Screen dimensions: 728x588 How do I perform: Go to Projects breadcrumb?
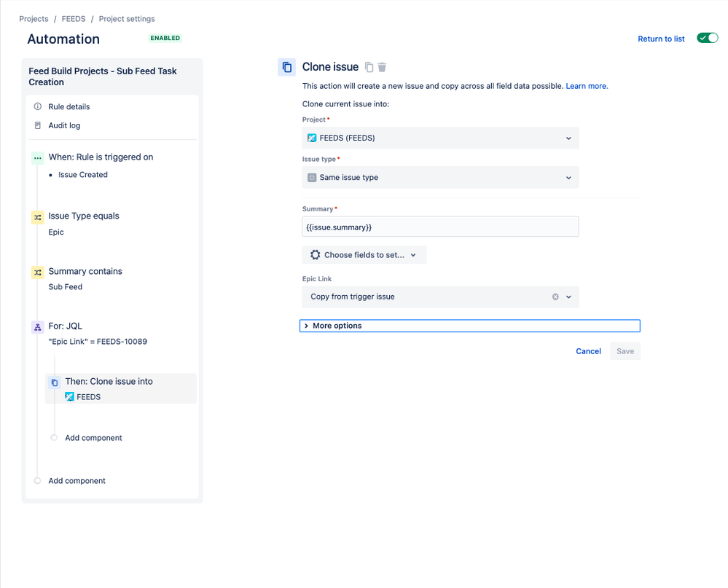click(34, 18)
